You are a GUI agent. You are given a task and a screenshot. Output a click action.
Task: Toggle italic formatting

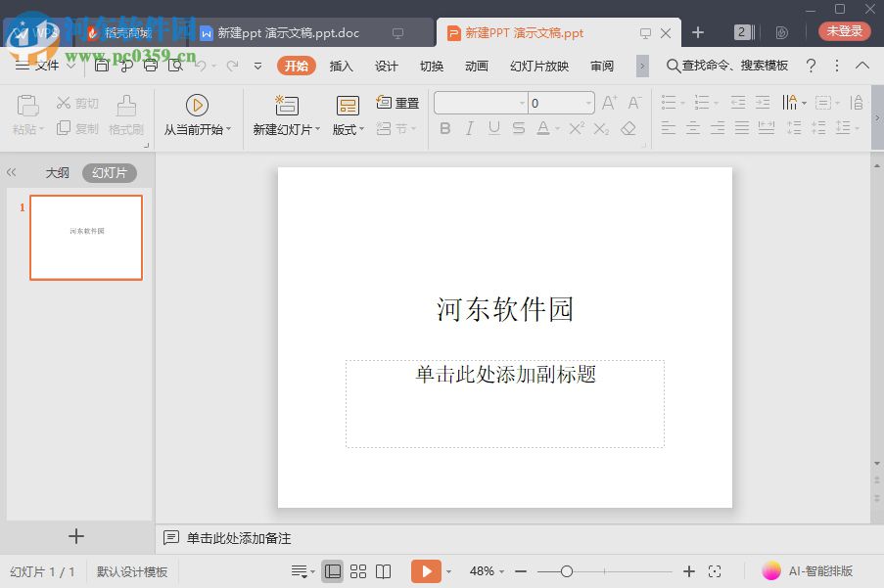[x=469, y=128]
